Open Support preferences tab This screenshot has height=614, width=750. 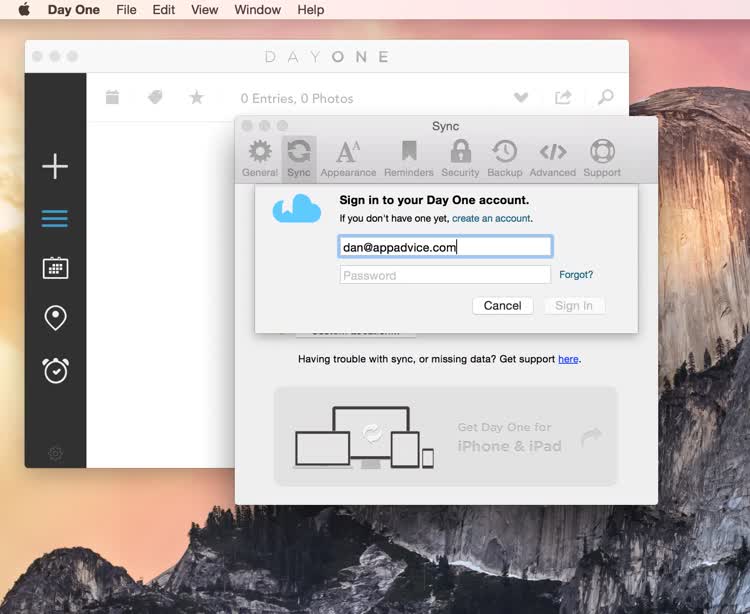[602, 159]
